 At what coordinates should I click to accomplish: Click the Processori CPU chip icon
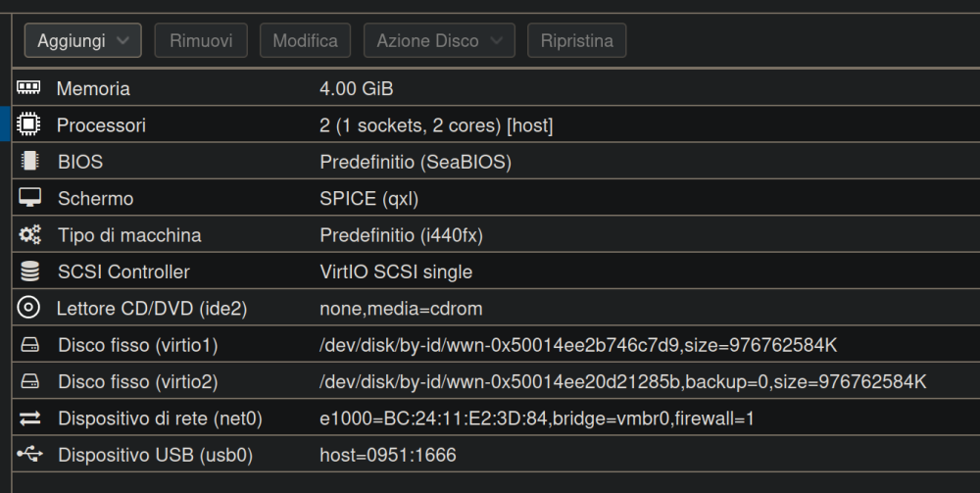[x=28, y=124]
